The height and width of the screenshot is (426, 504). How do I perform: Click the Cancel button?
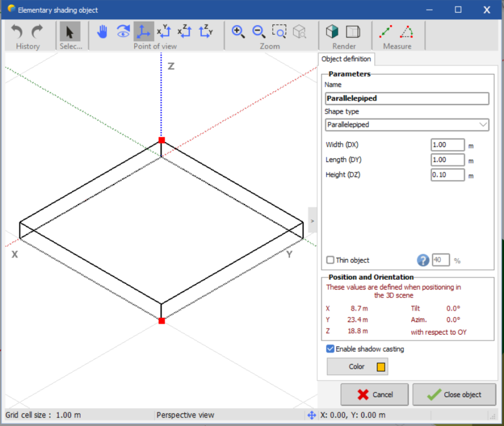click(x=374, y=395)
